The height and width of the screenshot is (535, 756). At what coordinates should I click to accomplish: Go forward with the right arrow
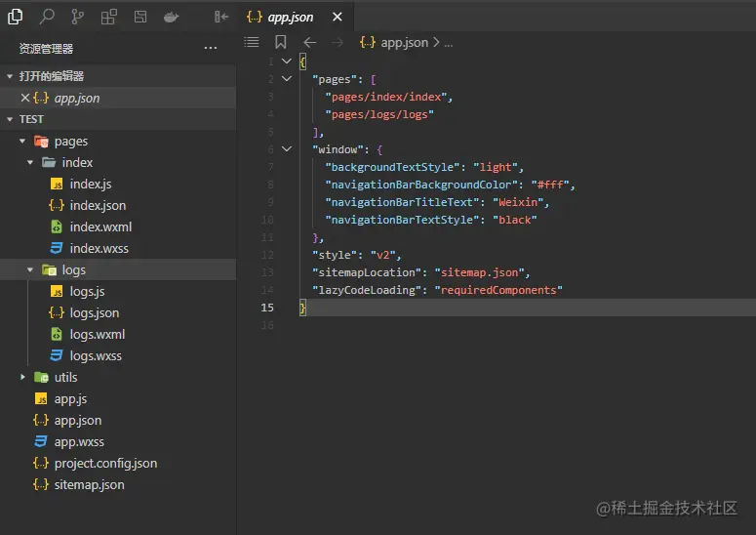[338, 42]
